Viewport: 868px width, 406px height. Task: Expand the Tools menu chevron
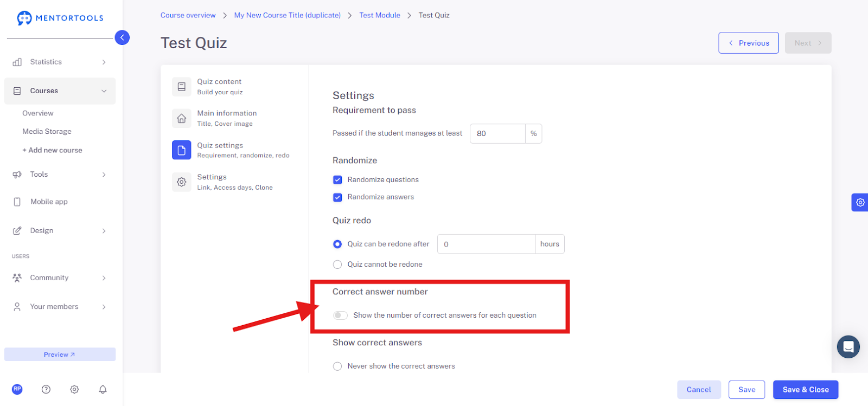point(104,175)
